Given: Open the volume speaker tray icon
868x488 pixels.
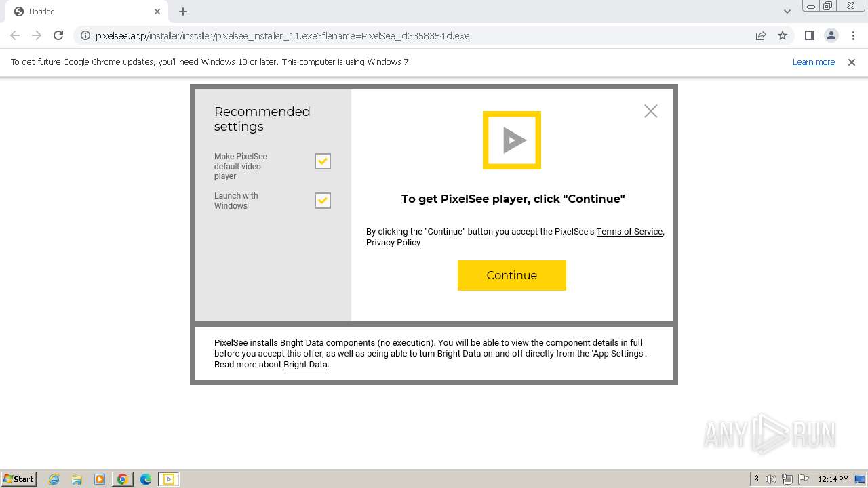Looking at the screenshot, I should click(771, 479).
